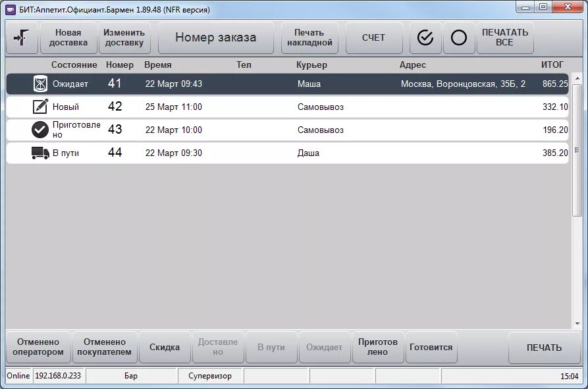
Task: Click time 25 Март 11:00
Action: pos(174,107)
